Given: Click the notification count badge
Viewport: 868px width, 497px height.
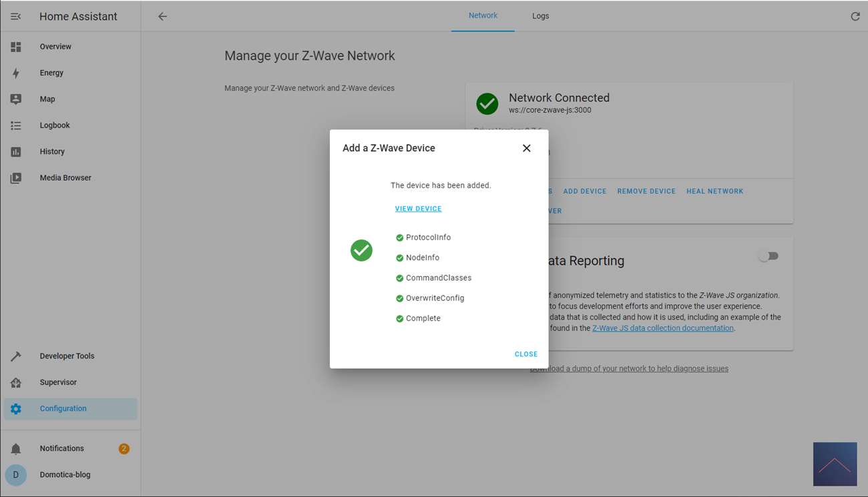Looking at the screenshot, I should coord(124,449).
